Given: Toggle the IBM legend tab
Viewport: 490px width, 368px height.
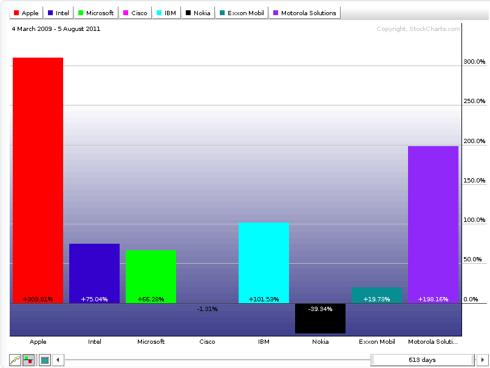Looking at the screenshot, I should pos(166,13).
